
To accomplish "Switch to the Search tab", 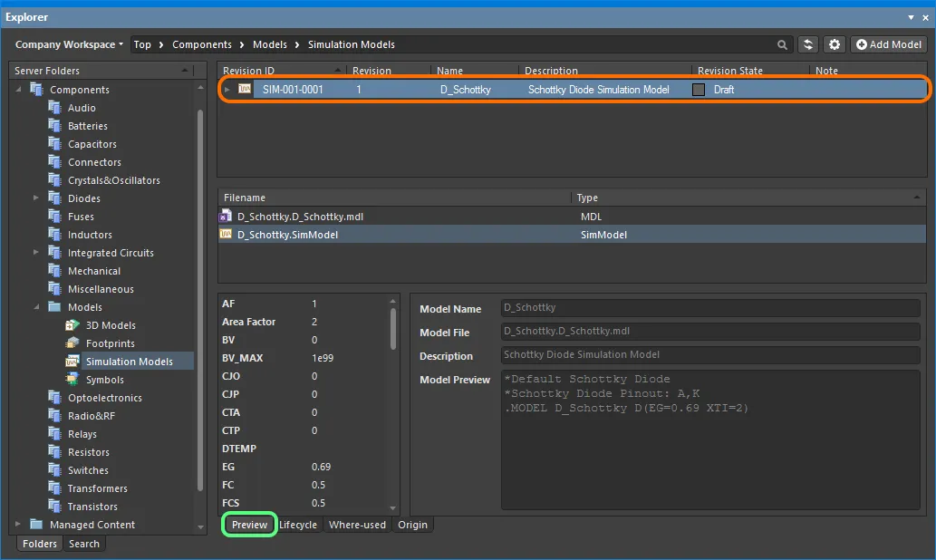I will [84, 544].
